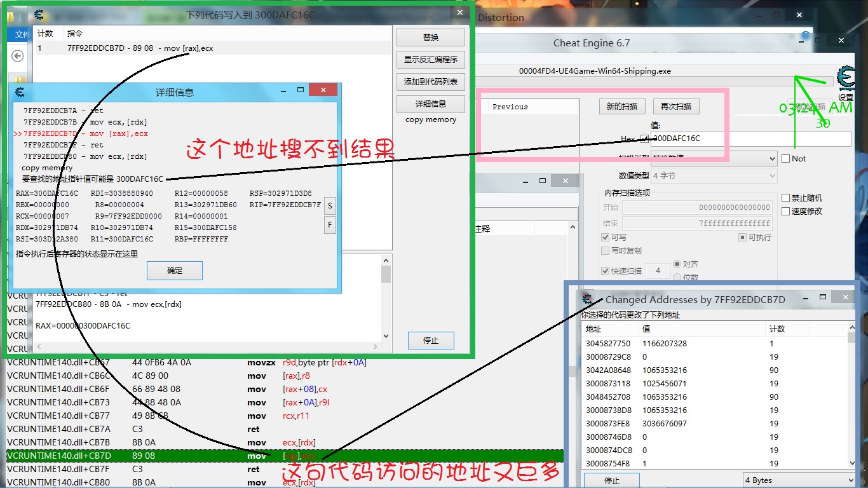Click the value field containing 300DAFC16C

[750, 138]
